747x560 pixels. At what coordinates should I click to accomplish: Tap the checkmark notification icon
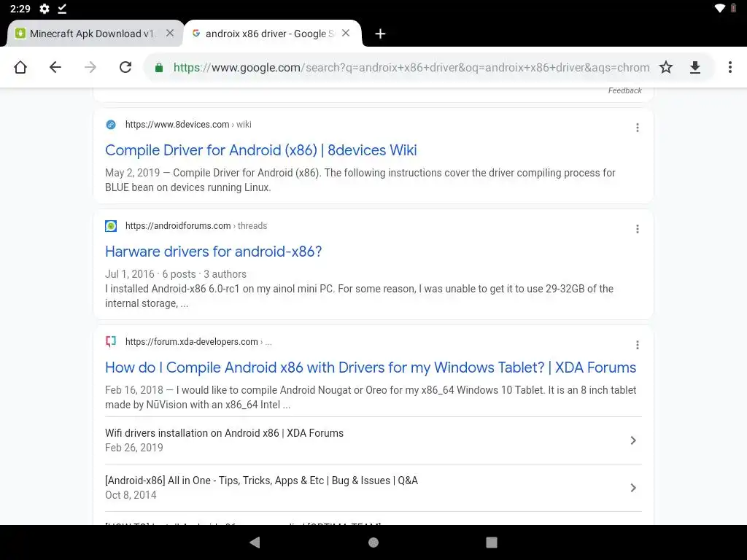(62, 9)
